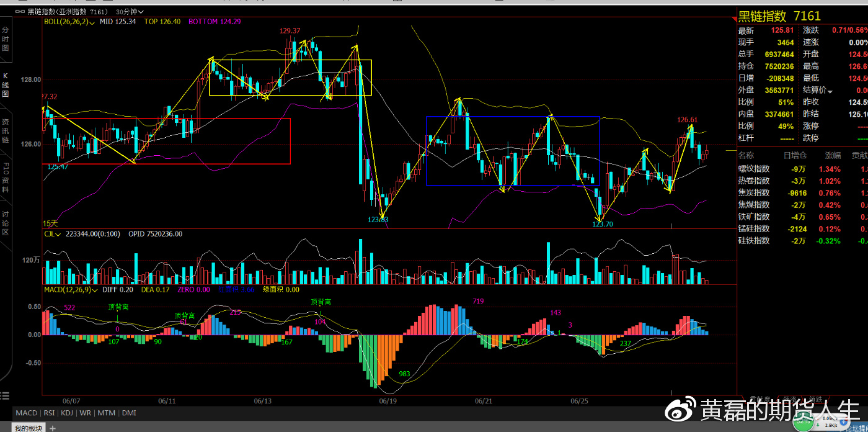Switch indicator to RSI
868x432 pixels.
(49, 413)
